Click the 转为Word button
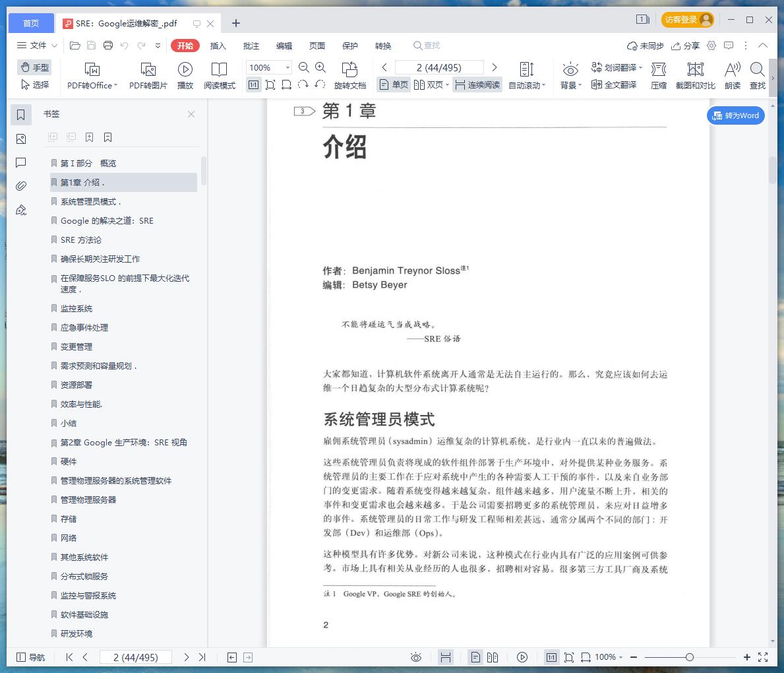This screenshot has width=784, height=673. pyautogui.click(x=735, y=115)
